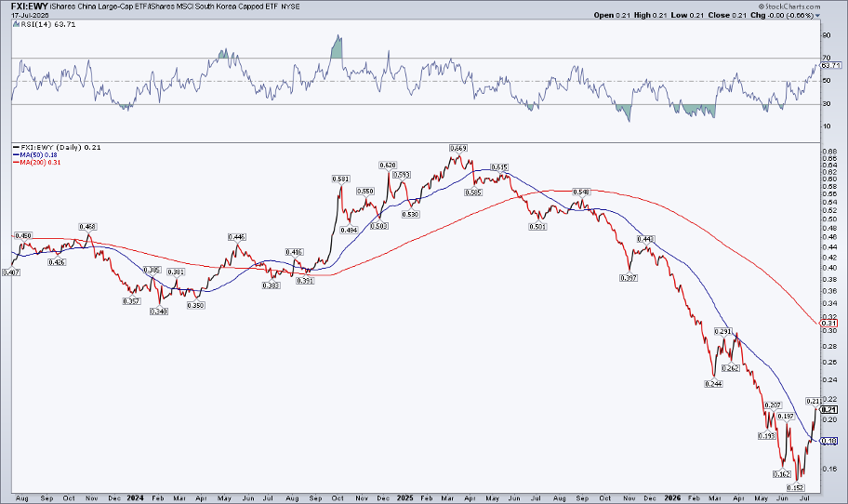The image size is (848, 504).
Task: Click the 0.407 starting price label
Action: (11, 273)
